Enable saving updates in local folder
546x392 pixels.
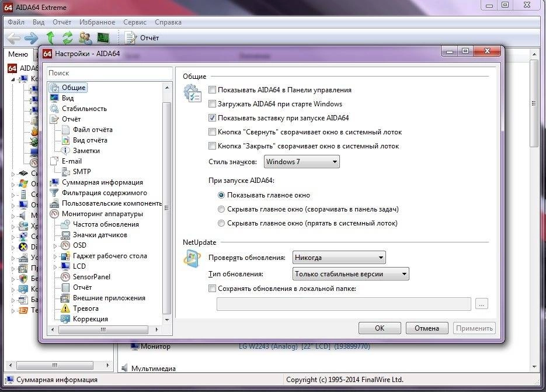[212, 289]
